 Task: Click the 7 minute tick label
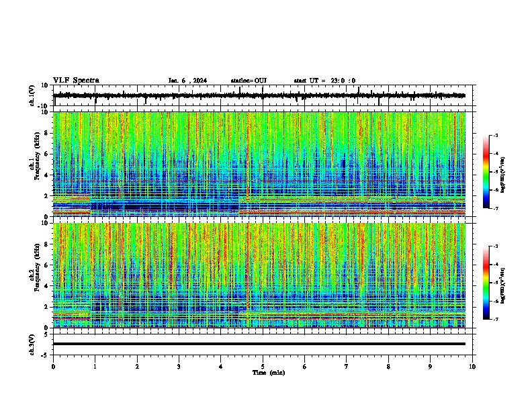pyautogui.click(x=347, y=367)
